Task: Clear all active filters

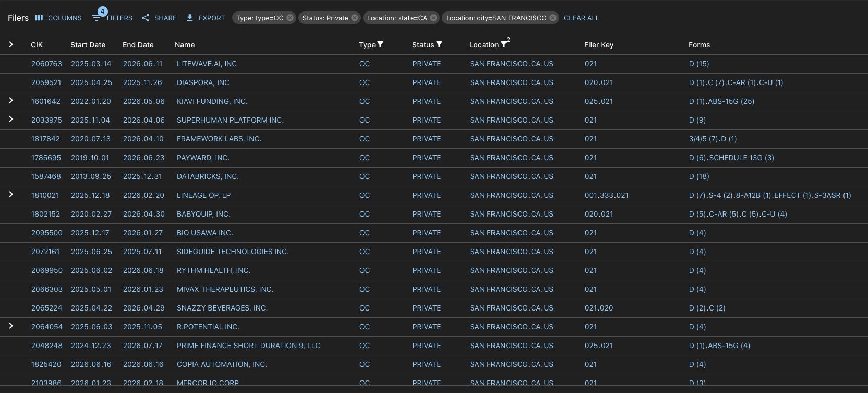Action: tap(582, 18)
